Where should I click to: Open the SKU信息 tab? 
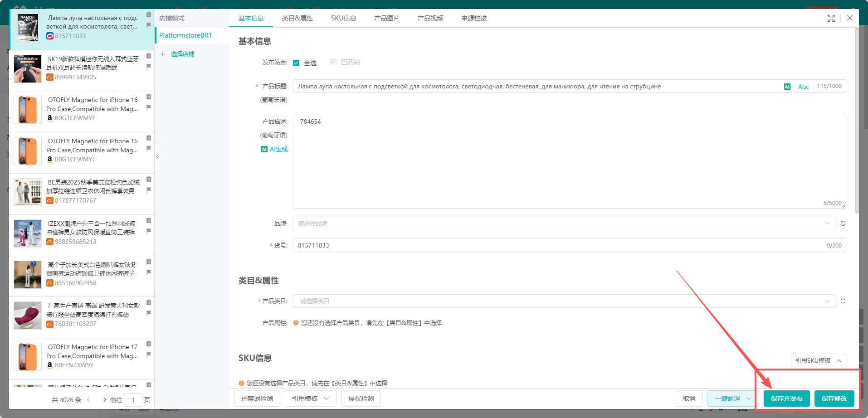pos(343,18)
